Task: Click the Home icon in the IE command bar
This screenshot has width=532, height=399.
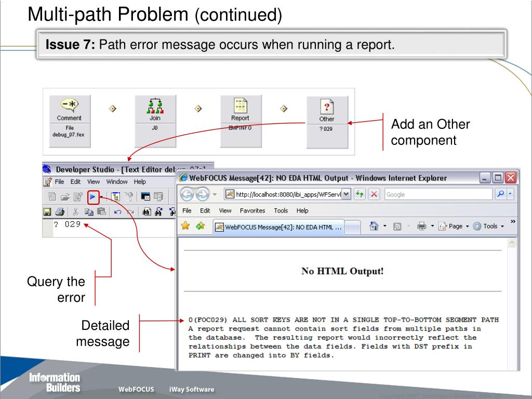Action: pyautogui.click(x=374, y=226)
